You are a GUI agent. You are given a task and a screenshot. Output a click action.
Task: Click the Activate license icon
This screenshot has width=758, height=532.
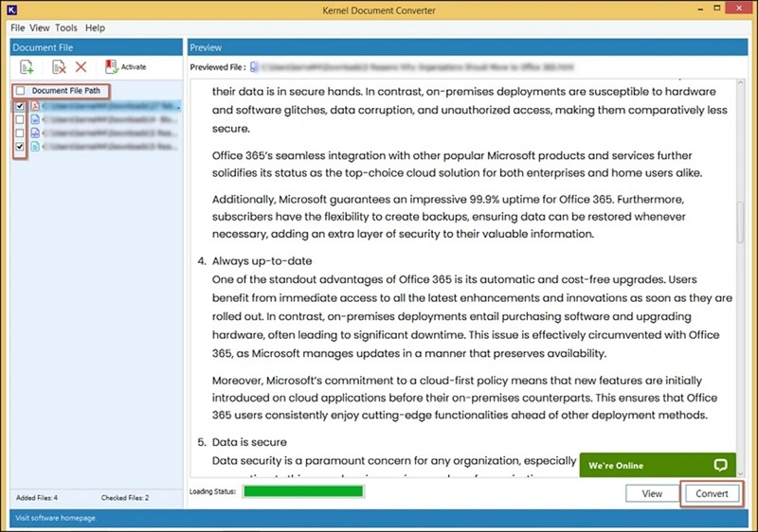click(x=112, y=67)
